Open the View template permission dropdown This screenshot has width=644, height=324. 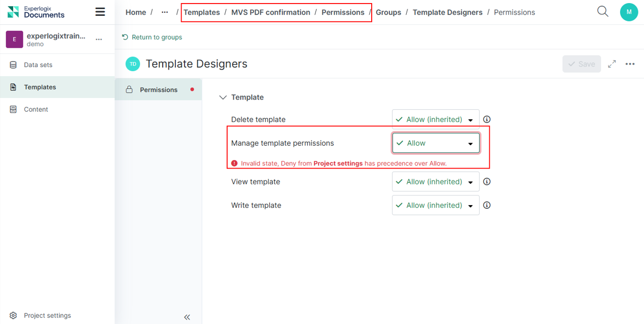coord(436,182)
